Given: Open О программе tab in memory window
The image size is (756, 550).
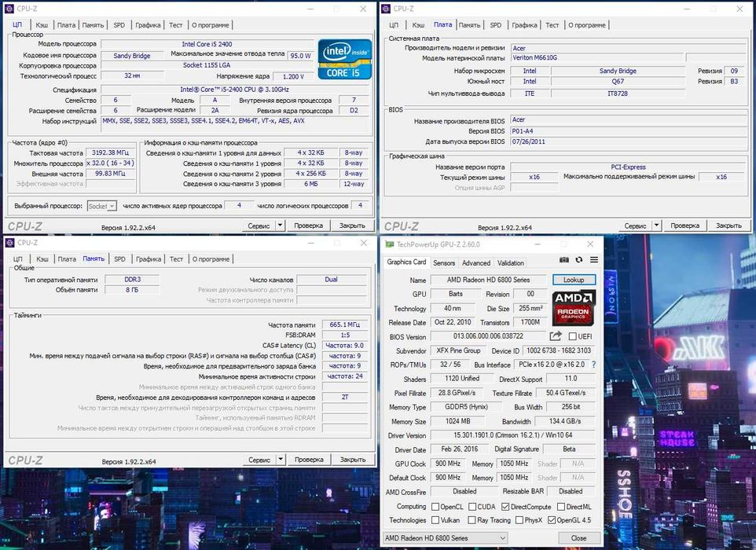Looking at the screenshot, I should pyautogui.click(x=211, y=259).
